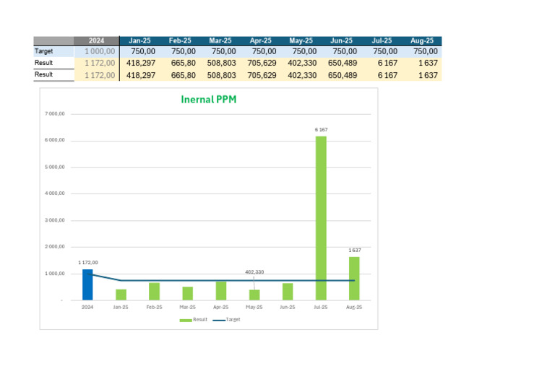Select the Jan-25 table header cell

139,40
